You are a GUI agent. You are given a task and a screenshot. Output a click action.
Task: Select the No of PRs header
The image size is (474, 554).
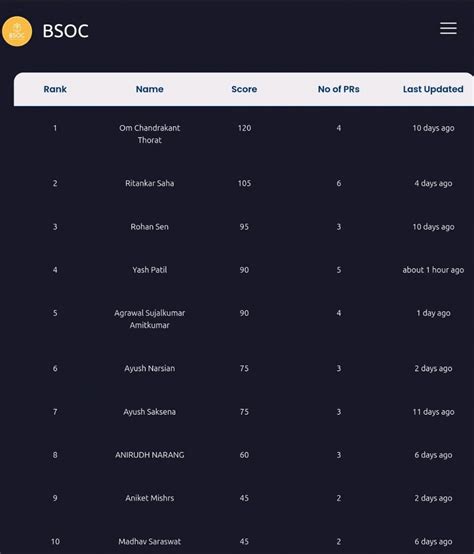click(x=338, y=89)
